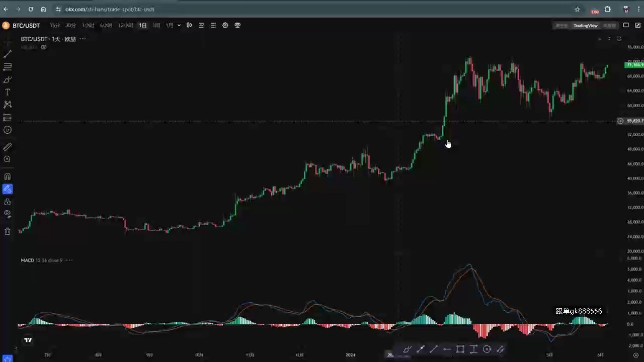The height and width of the screenshot is (362, 644).
Task: Open the indicators menu
Action: click(201, 25)
